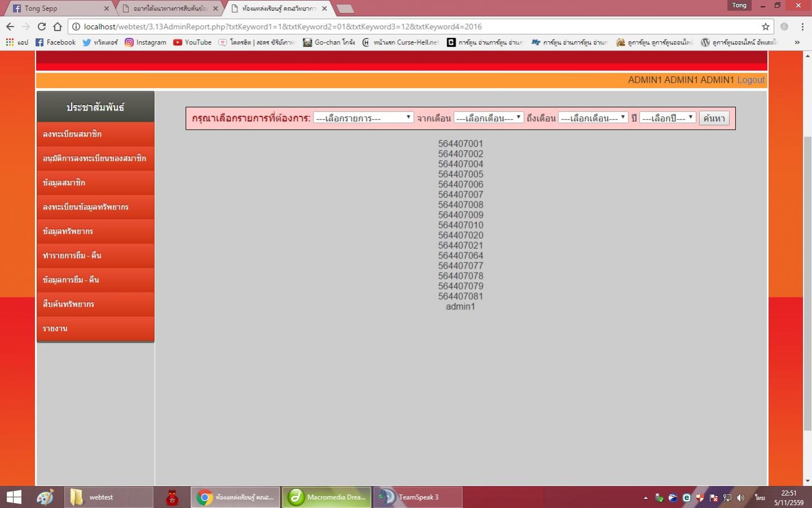812x508 pixels.
Task: View site information icon in address bar
Action: [x=76, y=27]
